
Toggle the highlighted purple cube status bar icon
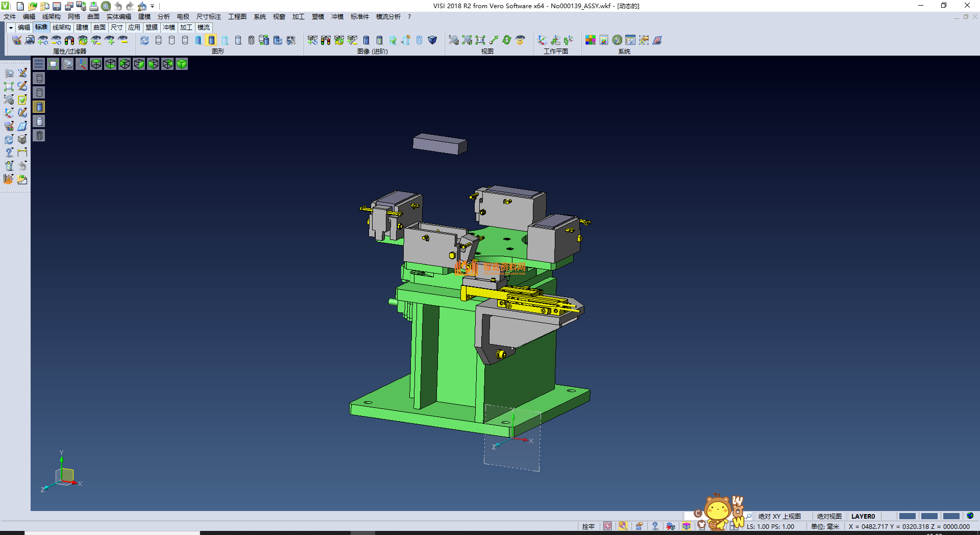coord(687,526)
